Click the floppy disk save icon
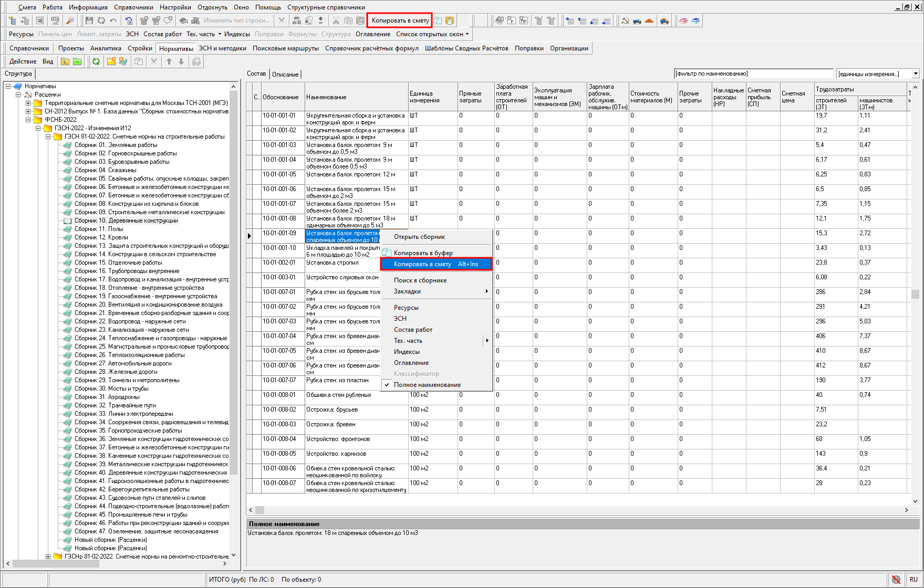This screenshot has width=924, height=588. [x=89, y=20]
